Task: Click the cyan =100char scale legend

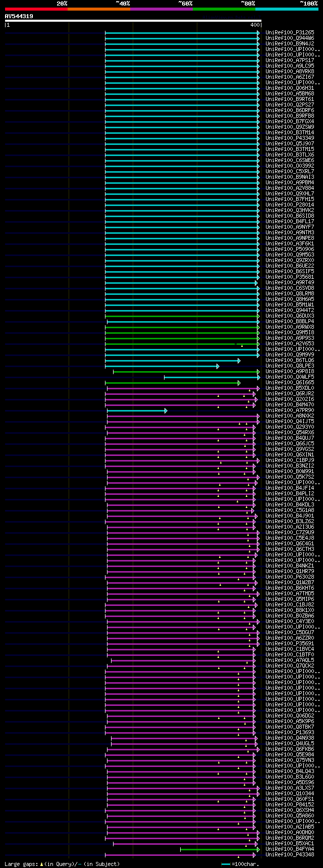Action: [240, 864]
